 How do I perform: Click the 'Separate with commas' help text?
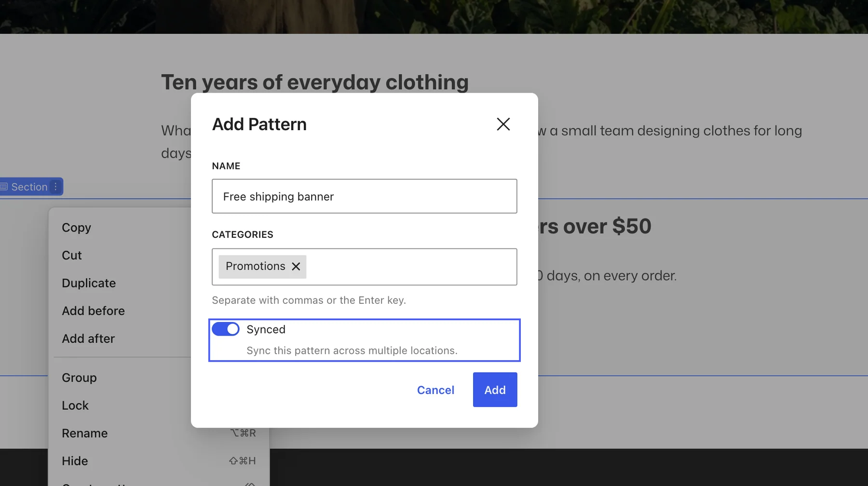(309, 300)
